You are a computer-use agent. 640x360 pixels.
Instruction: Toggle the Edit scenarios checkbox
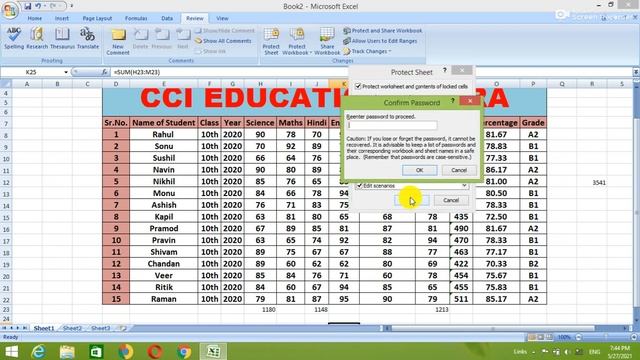360,186
